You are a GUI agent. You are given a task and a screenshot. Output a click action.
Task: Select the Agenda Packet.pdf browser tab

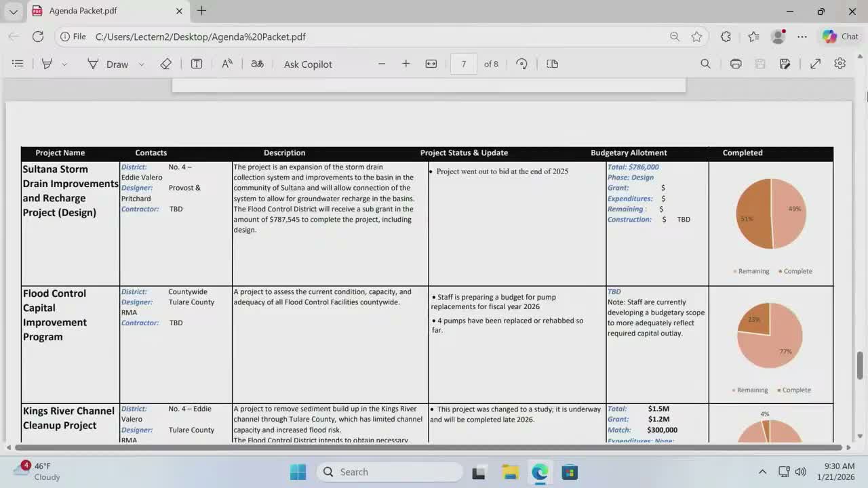[x=107, y=11]
